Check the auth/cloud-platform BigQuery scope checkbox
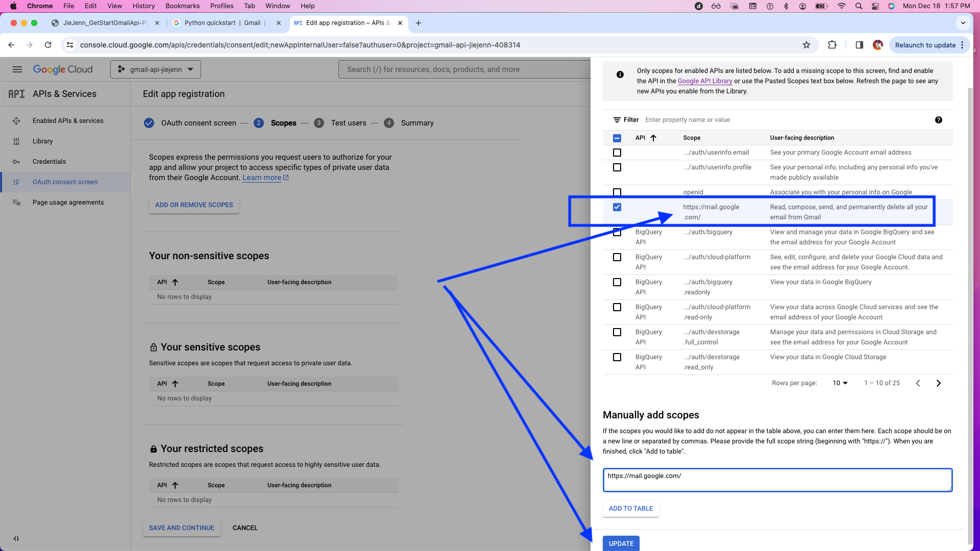 [x=617, y=257]
